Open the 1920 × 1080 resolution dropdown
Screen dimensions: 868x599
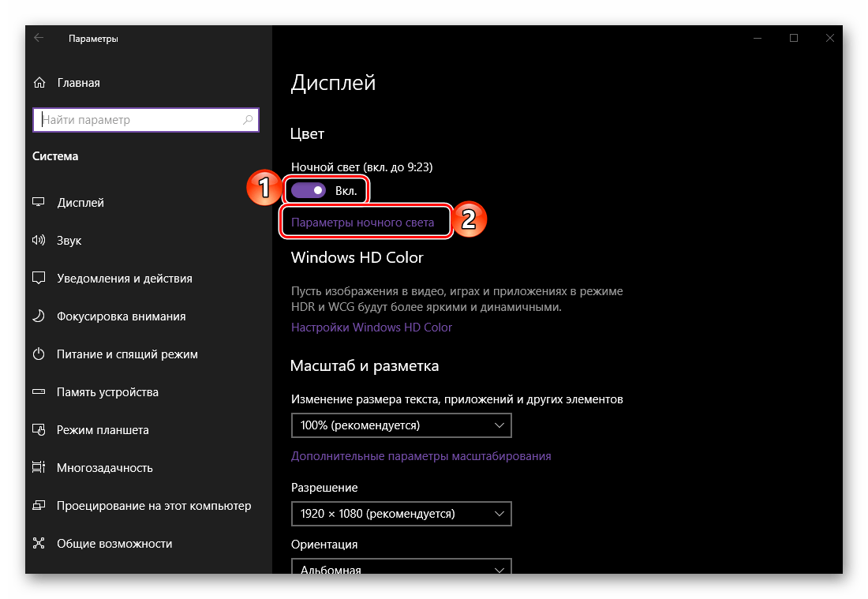point(401,514)
